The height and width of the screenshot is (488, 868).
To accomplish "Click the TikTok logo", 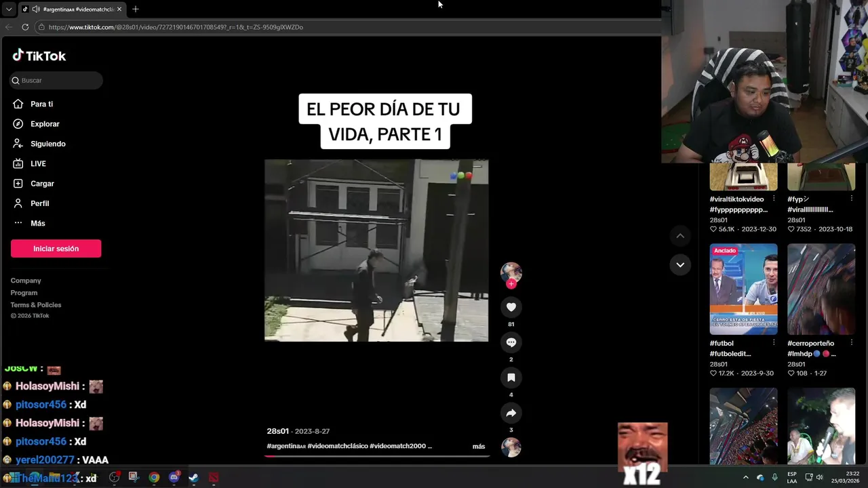I will click(39, 56).
